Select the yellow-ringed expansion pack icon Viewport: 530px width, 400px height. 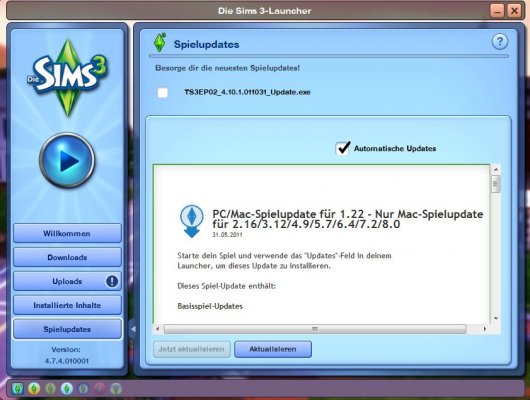coord(34,389)
